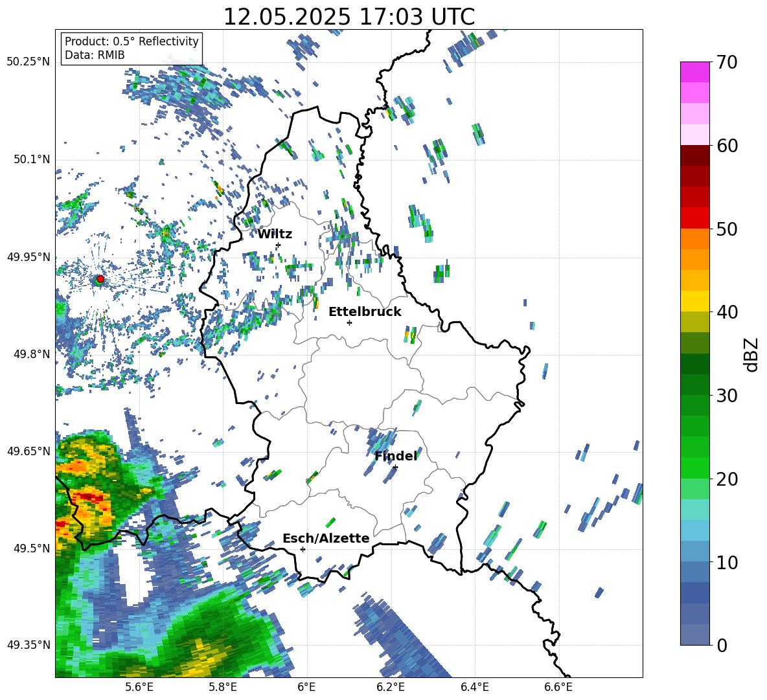Click the colorbar tick value 60
Image resolution: width=767 pixels, height=700 pixels.
pyautogui.click(x=727, y=146)
